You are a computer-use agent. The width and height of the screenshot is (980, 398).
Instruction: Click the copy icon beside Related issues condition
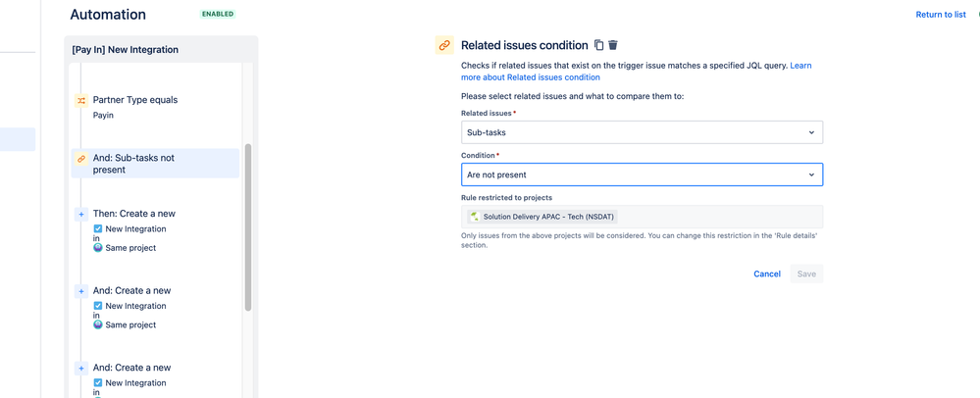click(598, 45)
